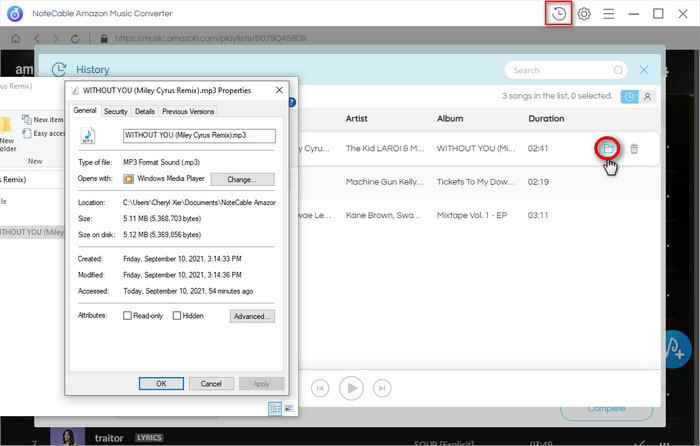Play the selected song

(351, 388)
